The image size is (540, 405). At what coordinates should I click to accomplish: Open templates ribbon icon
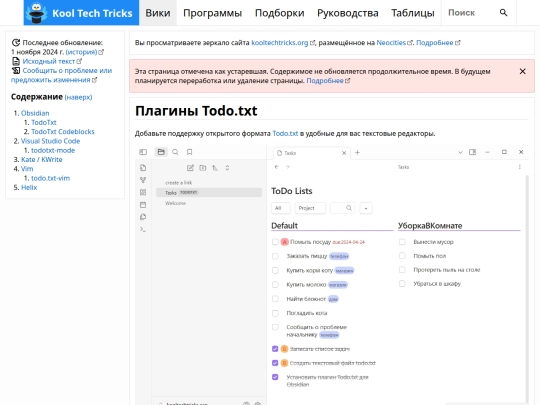point(143,217)
